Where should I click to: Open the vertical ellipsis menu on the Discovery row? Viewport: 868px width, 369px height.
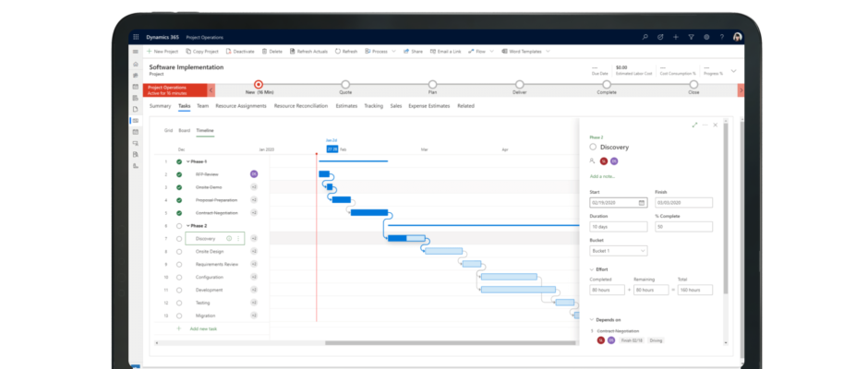(x=238, y=238)
